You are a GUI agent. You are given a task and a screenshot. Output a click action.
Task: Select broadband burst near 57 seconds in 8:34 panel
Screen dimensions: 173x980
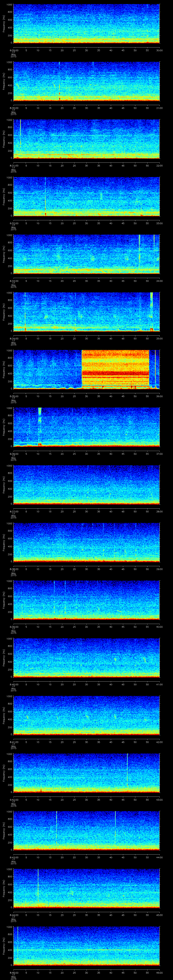tap(152, 310)
